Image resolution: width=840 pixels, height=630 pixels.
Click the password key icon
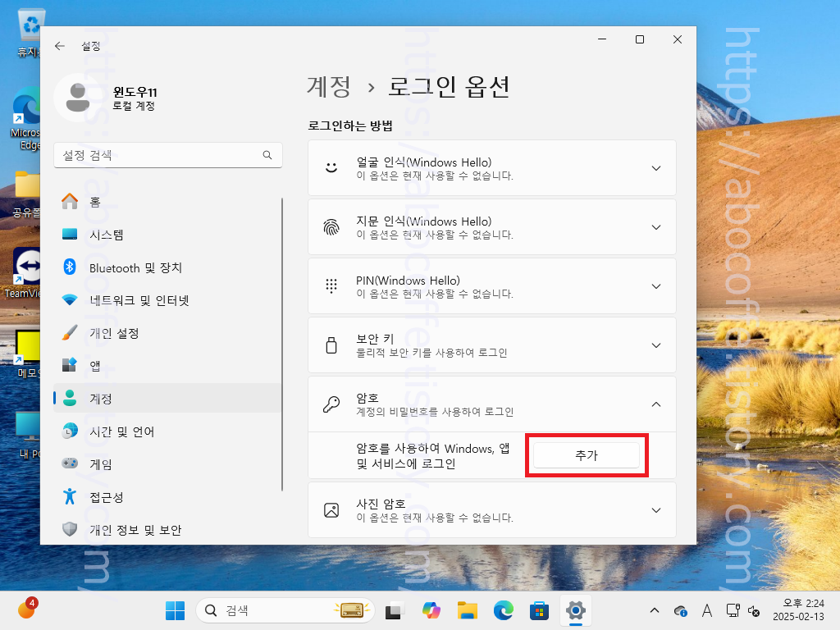pos(331,404)
